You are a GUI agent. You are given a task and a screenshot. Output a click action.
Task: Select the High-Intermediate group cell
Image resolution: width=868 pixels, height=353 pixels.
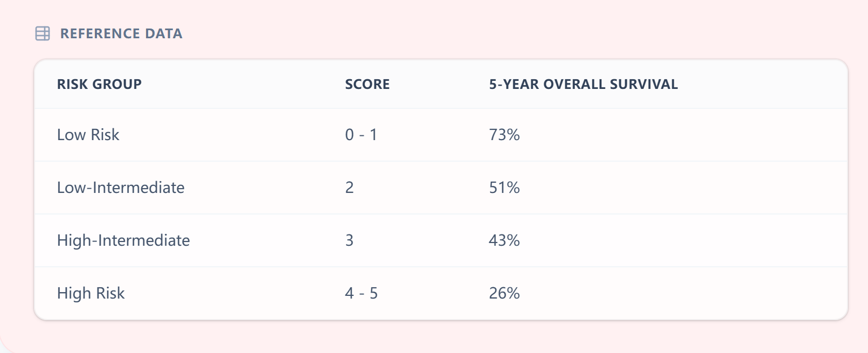click(123, 240)
